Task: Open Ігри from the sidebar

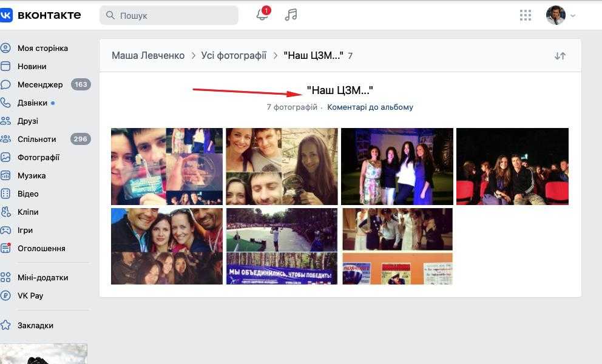Action: click(25, 230)
